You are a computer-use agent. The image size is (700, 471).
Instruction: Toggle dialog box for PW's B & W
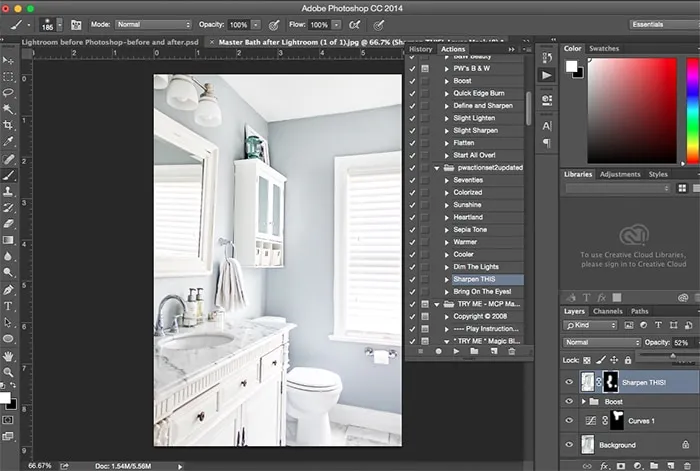[425, 69]
